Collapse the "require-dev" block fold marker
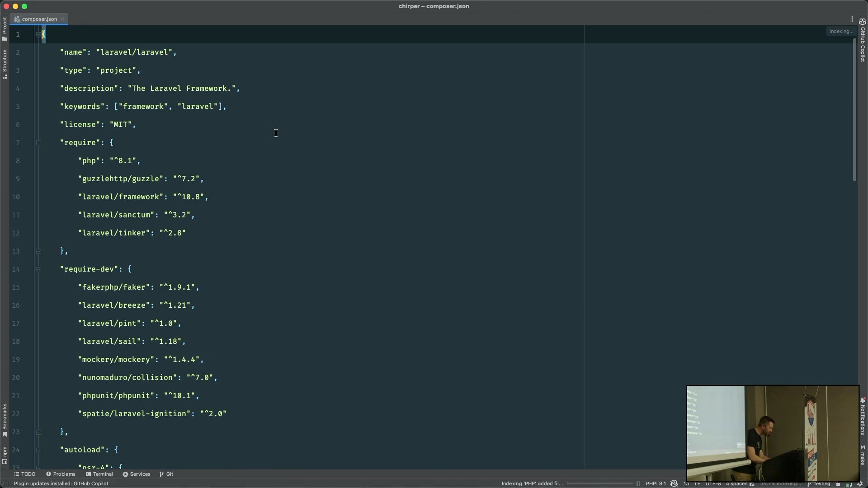Viewport: 868px width, 488px height. click(38, 269)
